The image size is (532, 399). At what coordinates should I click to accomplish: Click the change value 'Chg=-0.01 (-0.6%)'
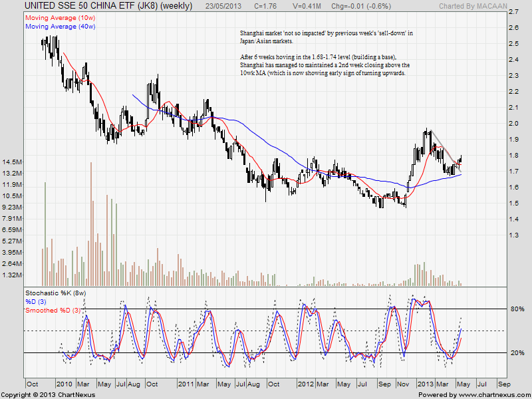point(361,7)
